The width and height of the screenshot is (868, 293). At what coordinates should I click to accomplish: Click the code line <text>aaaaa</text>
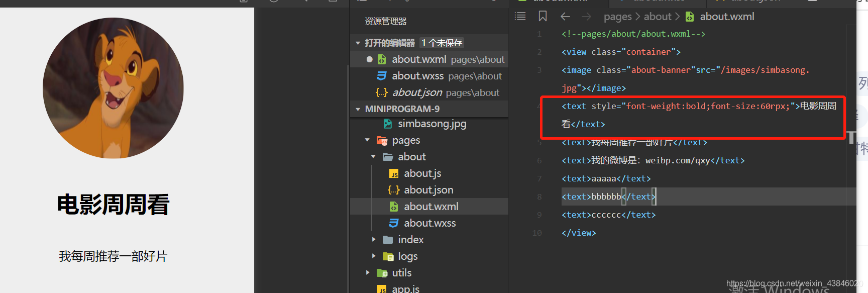point(606,178)
